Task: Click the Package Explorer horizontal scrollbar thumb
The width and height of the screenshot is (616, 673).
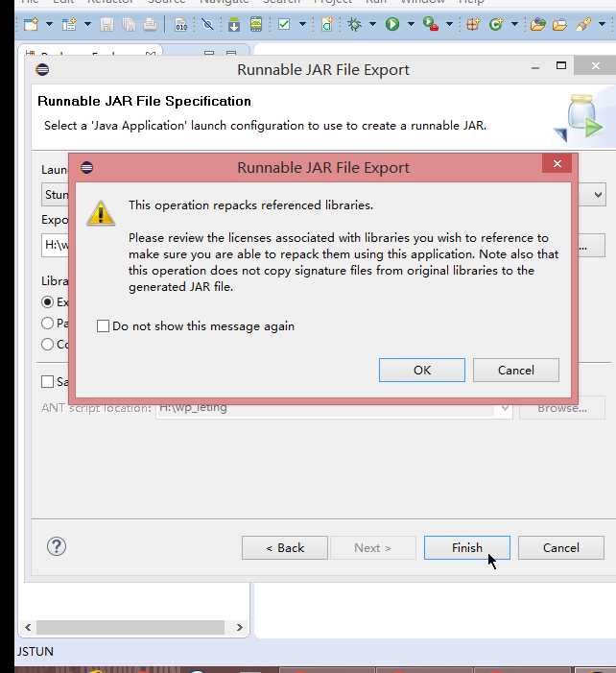Action: tap(130, 627)
